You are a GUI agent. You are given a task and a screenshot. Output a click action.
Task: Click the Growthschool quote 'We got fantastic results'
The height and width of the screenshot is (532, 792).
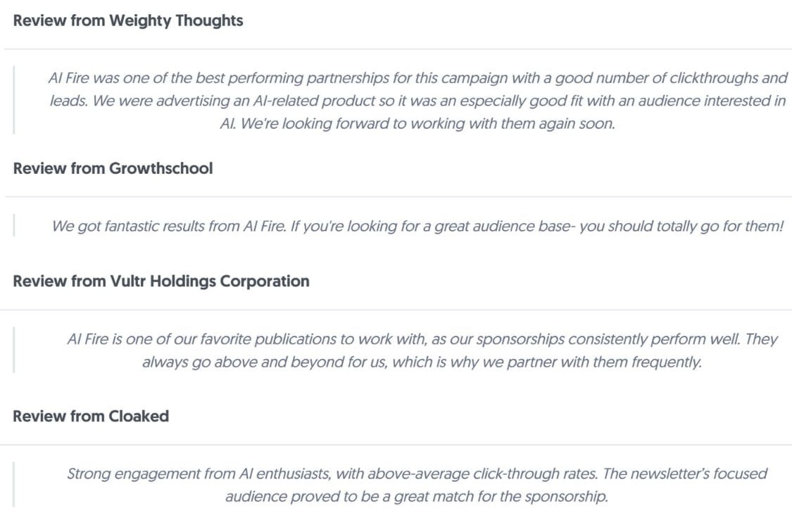(x=417, y=226)
